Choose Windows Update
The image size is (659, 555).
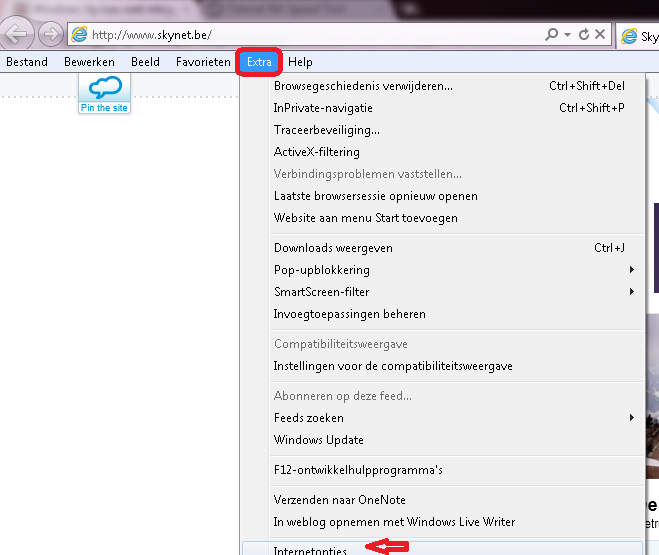click(443, 440)
